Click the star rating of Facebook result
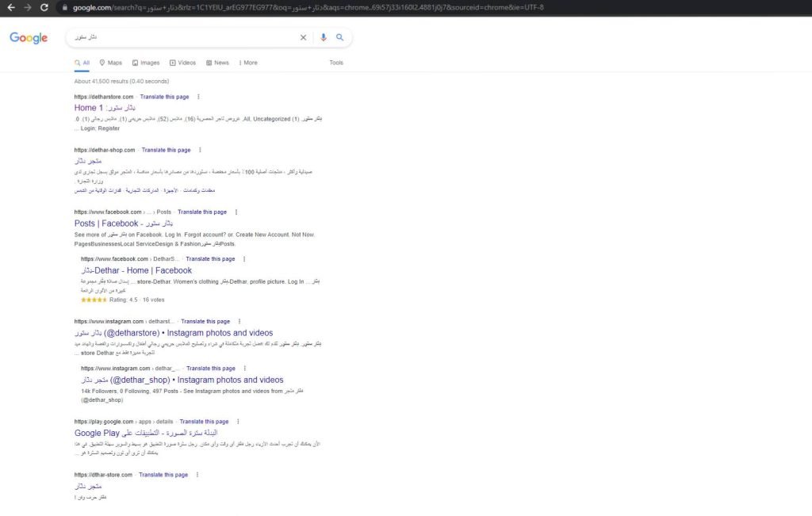 click(x=94, y=300)
